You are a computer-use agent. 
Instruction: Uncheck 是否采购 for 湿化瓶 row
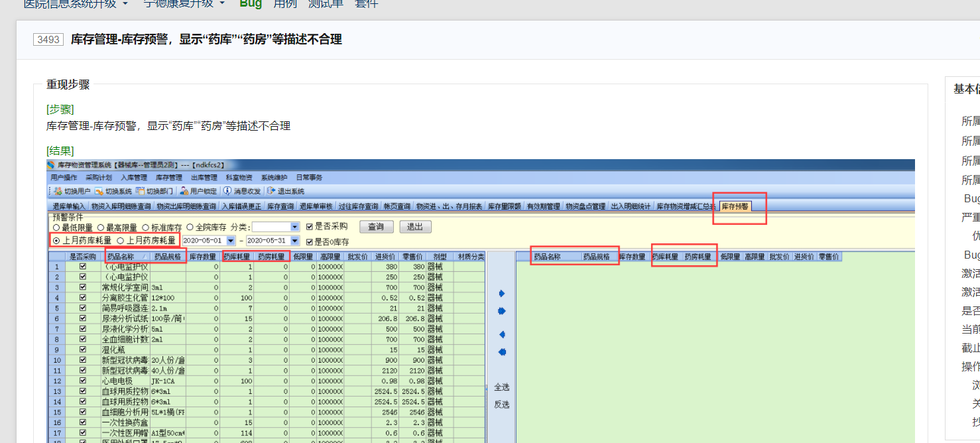click(x=82, y=349)
